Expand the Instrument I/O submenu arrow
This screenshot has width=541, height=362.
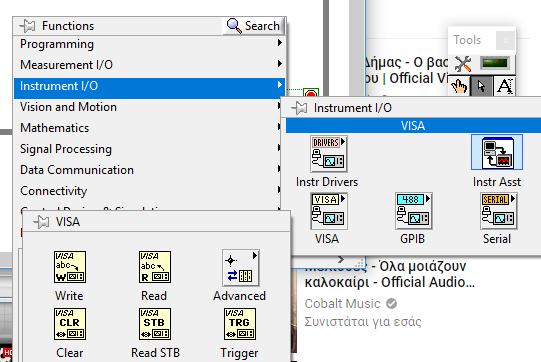click(279, 85)
